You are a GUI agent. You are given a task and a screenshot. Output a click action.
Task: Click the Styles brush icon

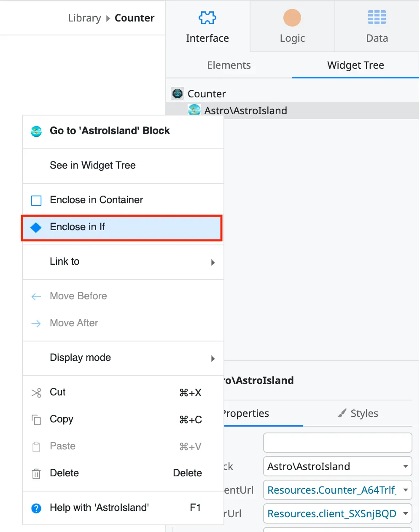click(342, 413)
